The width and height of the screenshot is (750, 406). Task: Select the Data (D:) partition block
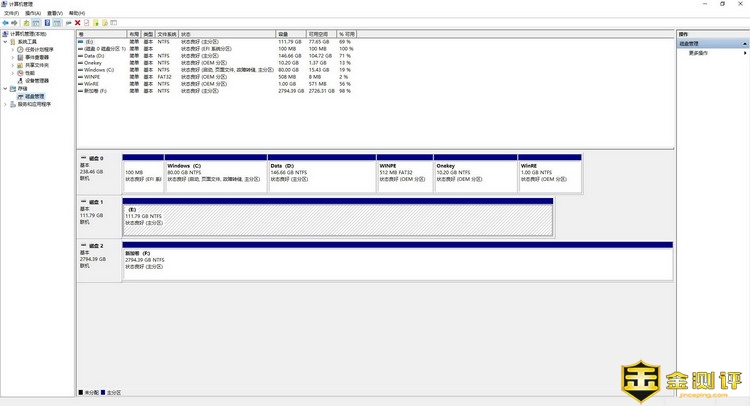click(321, 174)
